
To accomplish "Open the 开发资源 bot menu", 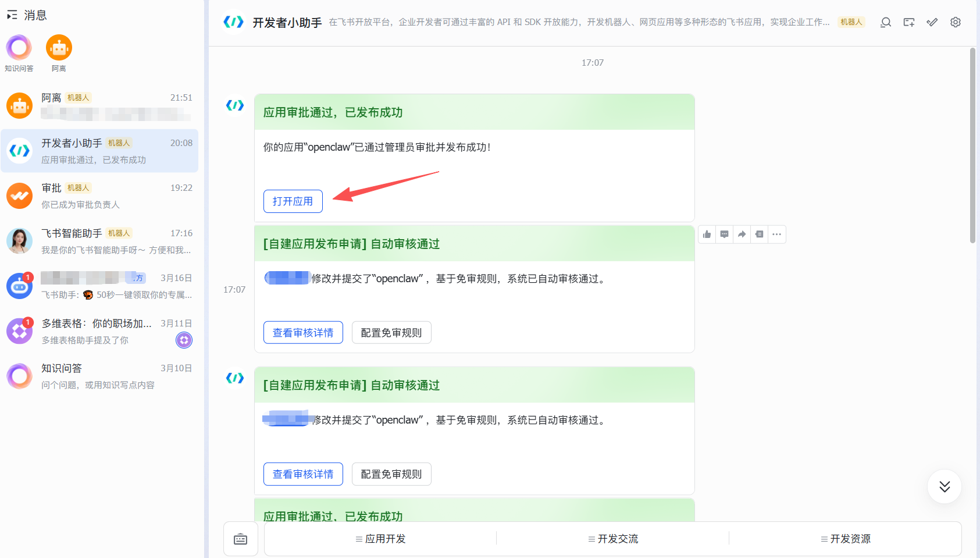I will (846, 539).
